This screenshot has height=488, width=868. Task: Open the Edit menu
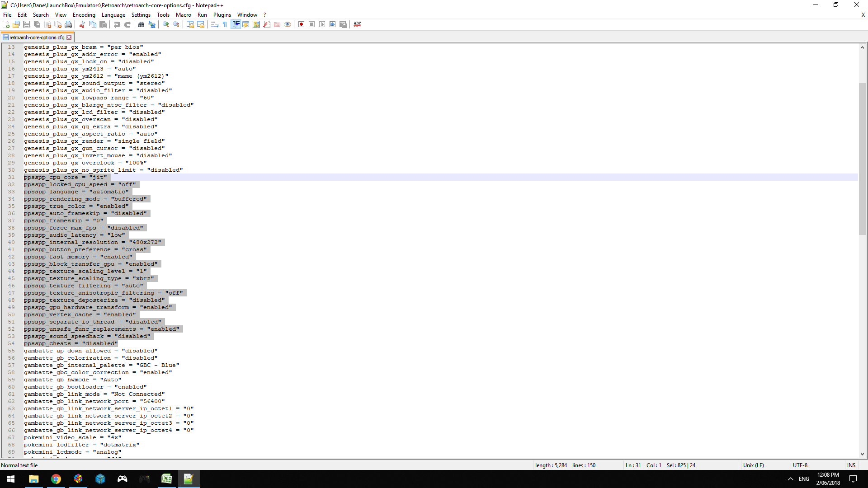coord(22,15)
